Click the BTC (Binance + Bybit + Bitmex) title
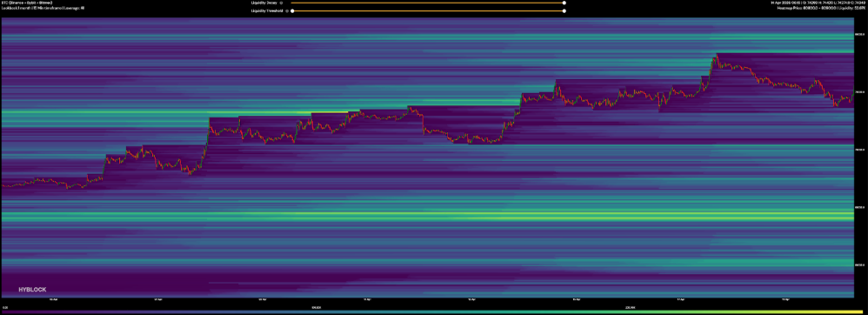The height and width of the screenshot is (315, 868). (x=27, y=3)
